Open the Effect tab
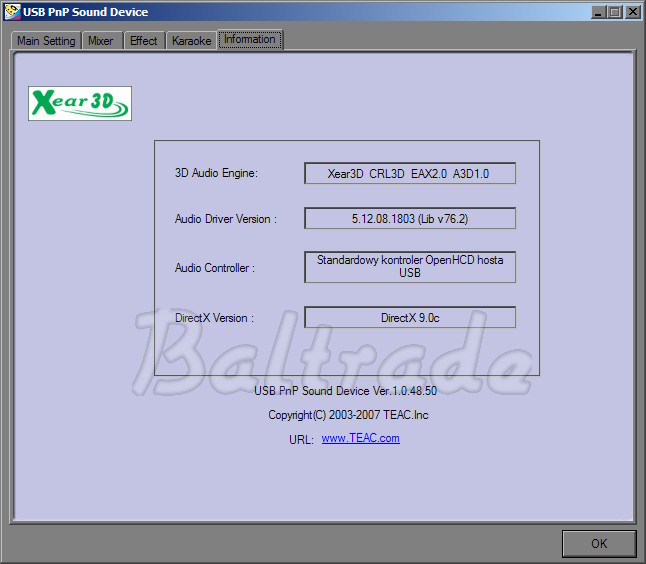This screenshot has width=646, height=564. [143, 41]
